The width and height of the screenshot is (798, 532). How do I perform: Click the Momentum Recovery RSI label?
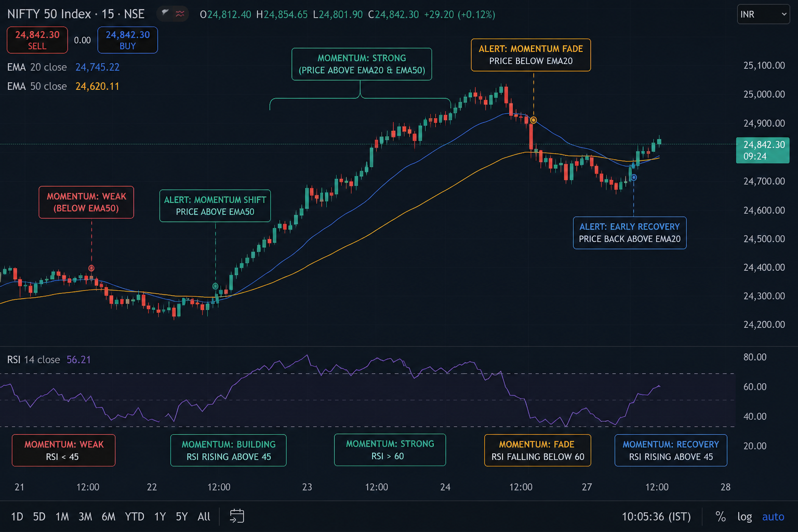coord(671,450)
